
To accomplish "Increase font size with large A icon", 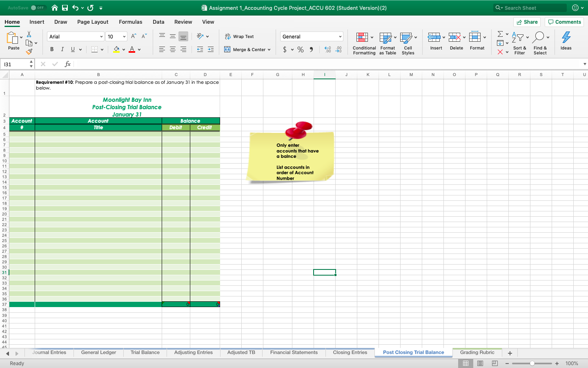I will 134,36.
